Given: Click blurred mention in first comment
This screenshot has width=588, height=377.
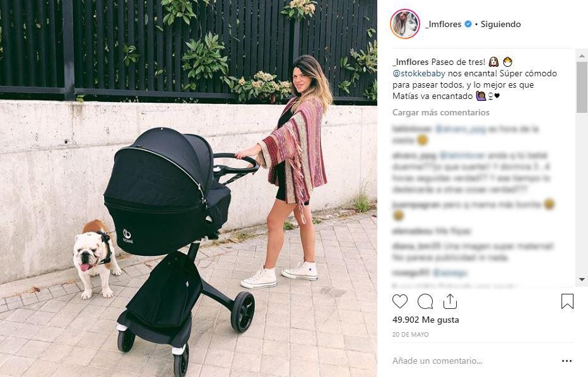Looking at the screenshot, I should 461,129.
